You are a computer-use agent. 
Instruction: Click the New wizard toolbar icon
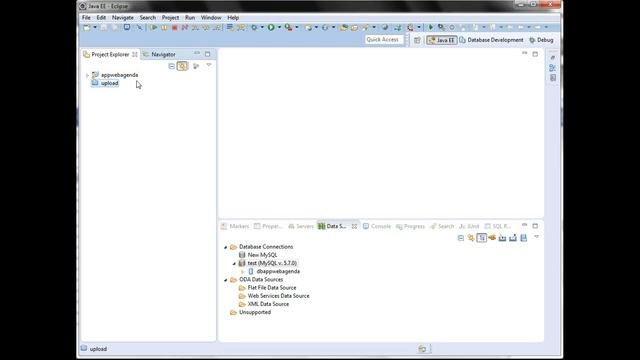[x=87, y=27]
